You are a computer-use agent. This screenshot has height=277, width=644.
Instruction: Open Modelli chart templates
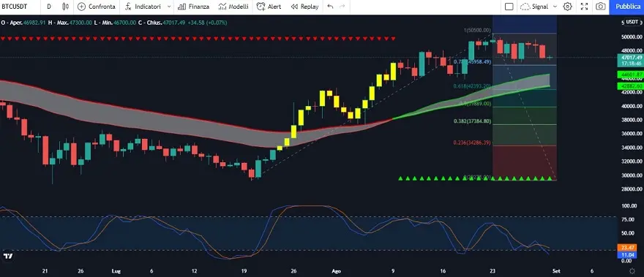233,7
